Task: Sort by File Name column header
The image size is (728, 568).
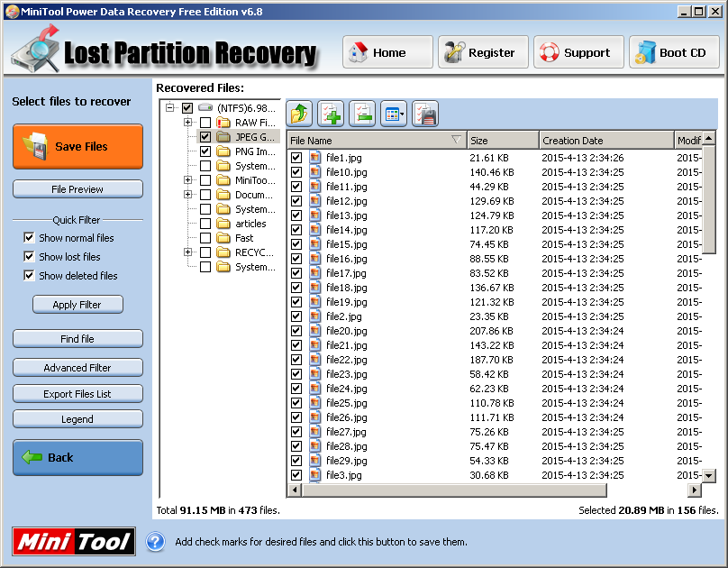Action: (x=377, y=141)
